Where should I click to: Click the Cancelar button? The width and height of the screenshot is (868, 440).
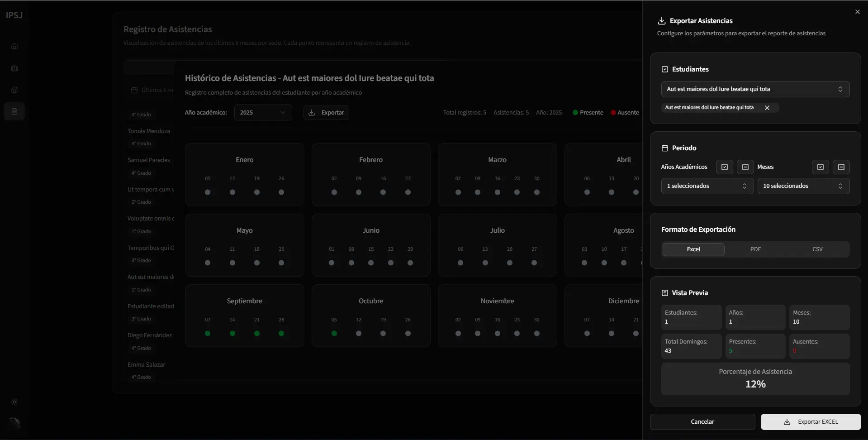click(x=702, y=422)
